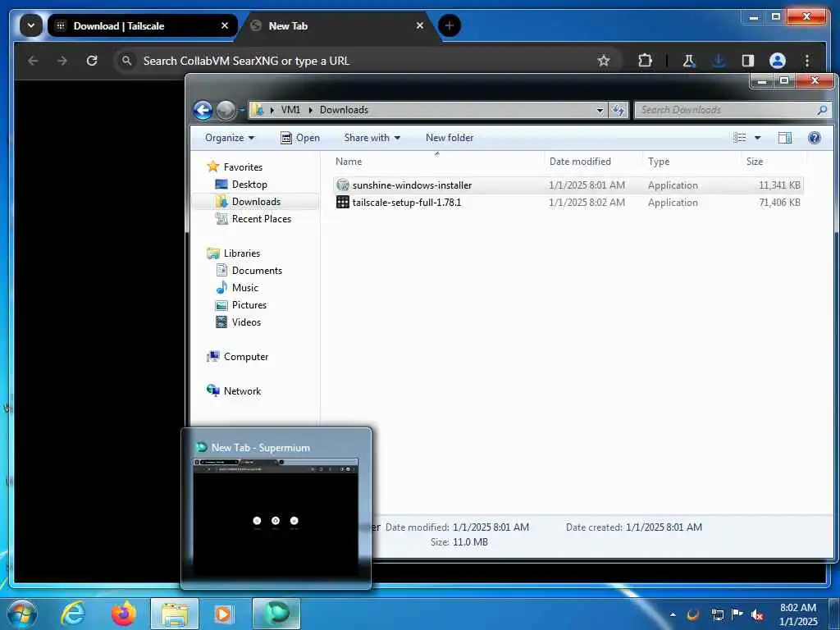Viewport: 840px width, 630px height.
Task: Open Music library
Action: coord(237,288)
